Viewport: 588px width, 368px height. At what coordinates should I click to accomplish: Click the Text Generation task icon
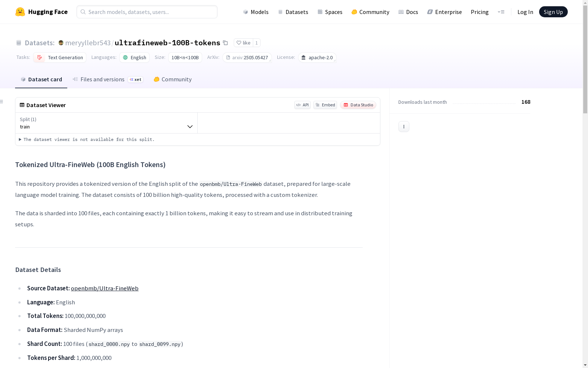[40, 57]
